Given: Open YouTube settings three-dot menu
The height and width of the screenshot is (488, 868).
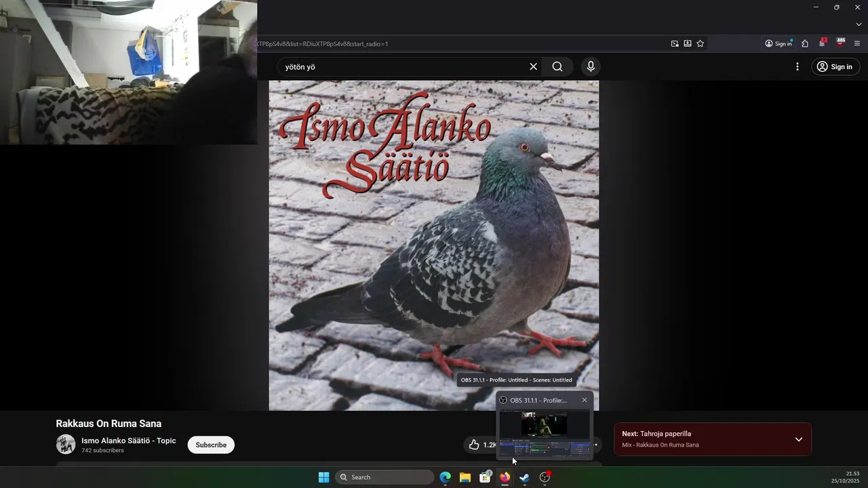Looking at the screenshot, I should [797, 66].
